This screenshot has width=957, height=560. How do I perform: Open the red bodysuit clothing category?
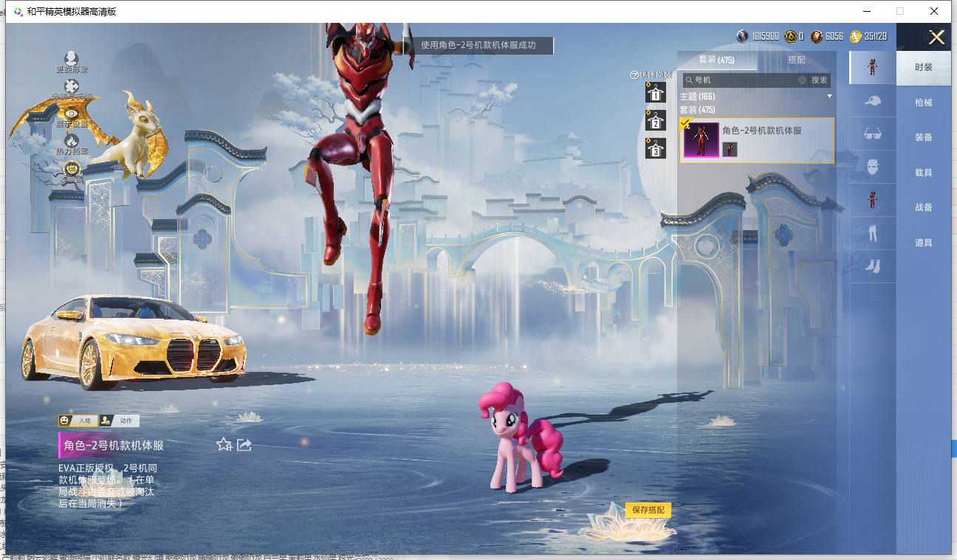coord(873,200)
